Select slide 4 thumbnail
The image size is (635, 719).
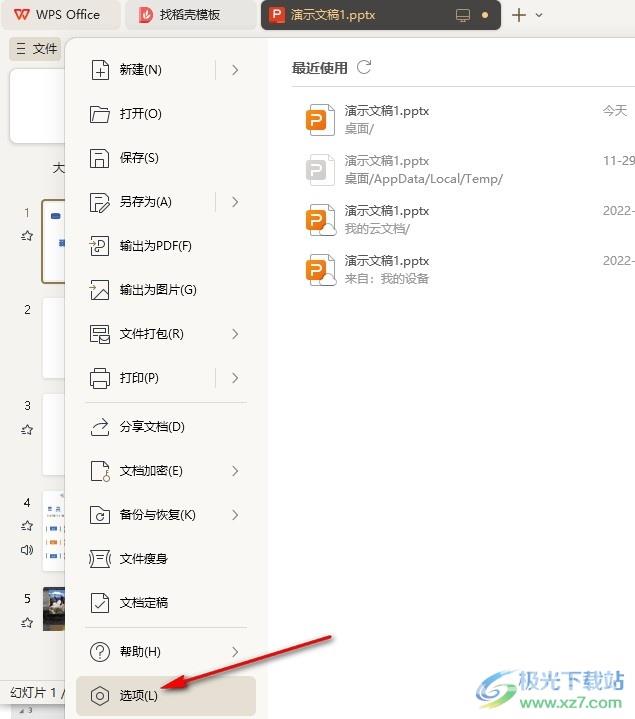pyautogui.click(x=54, y=531)
